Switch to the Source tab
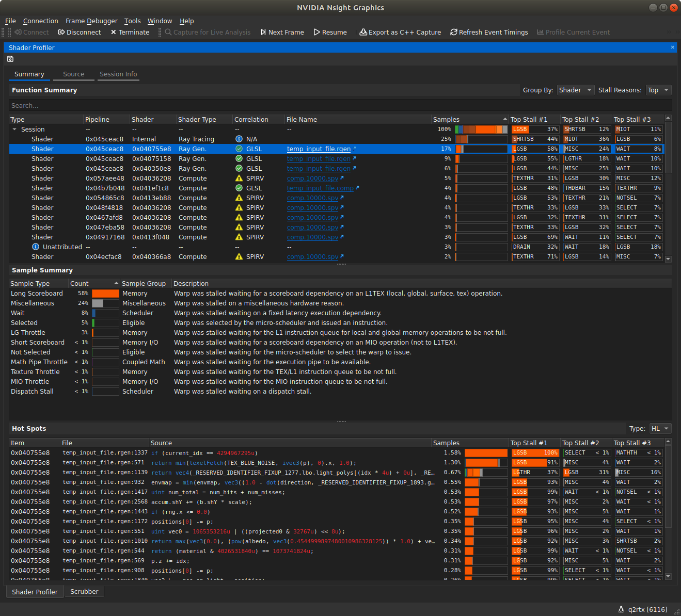This screenshot has width=681, height=616. [73, 74]
